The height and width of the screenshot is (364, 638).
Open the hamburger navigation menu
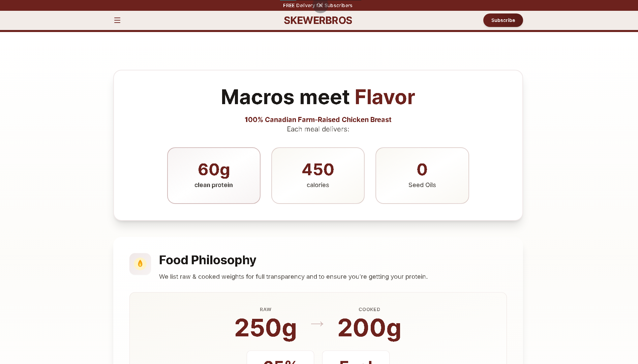117,20
